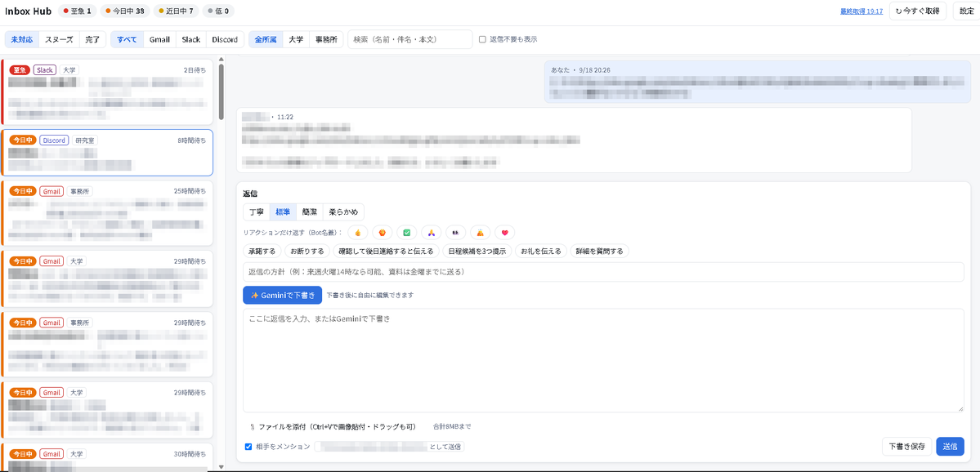Click the 低 0 low-priority counter pill
The height and width of the screenshot is (472, 980).
click(217, 11)
